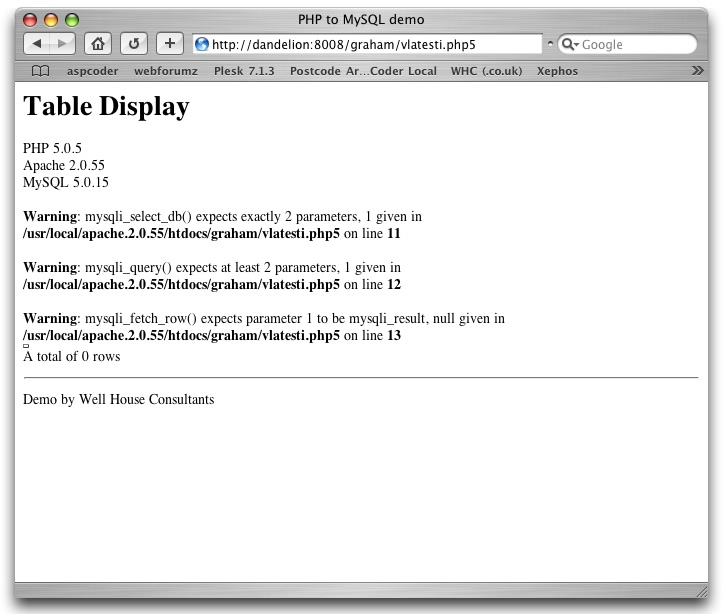Close the Safari window with red button
Screen dimensions: 726x614
pyautogui.click(x=30, y=20)
